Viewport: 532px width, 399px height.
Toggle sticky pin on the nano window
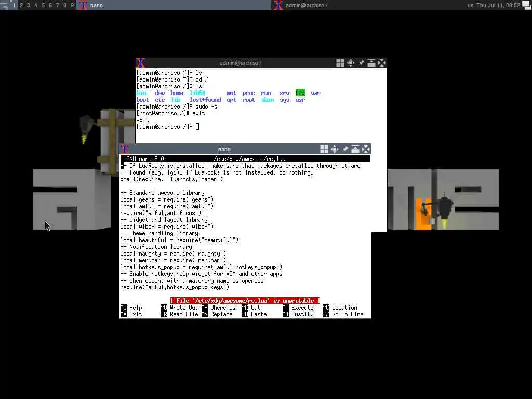[x=345, y=149]
